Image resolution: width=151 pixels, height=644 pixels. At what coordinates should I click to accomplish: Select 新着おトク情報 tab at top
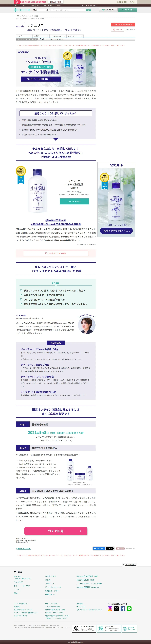(x=55, y=2)
